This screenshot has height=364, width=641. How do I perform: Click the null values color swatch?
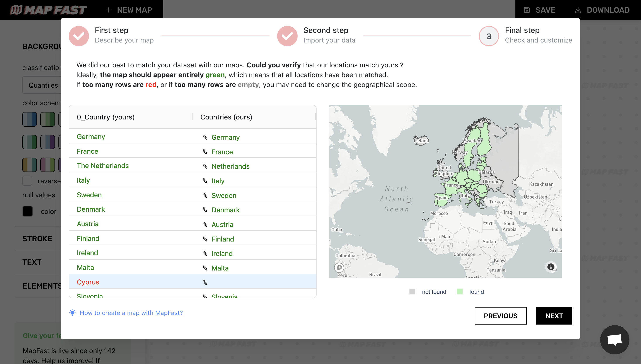pos(28,211)
